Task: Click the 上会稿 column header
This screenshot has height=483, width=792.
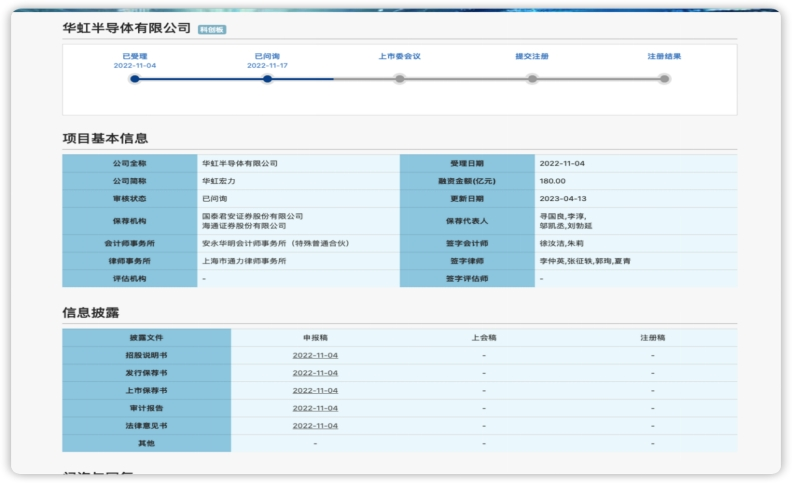Action: (x=484, y=337)
